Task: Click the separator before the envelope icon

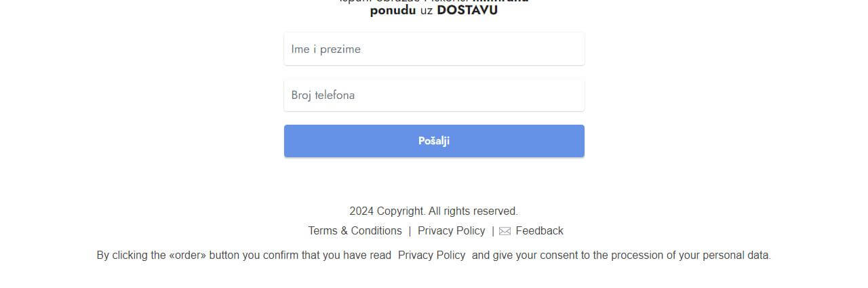Action: pyautogui.click(x=493, y=231)
